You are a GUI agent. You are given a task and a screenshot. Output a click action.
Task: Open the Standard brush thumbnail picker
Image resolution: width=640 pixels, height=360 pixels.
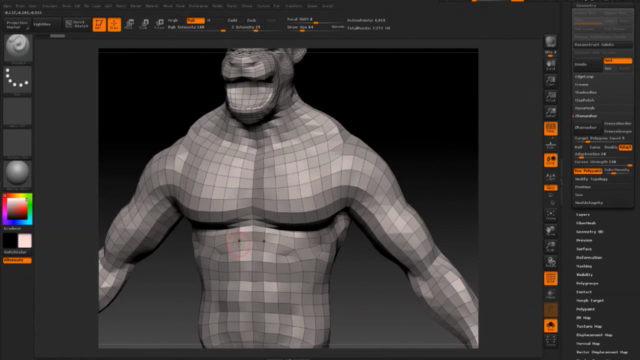pos(18,48)
